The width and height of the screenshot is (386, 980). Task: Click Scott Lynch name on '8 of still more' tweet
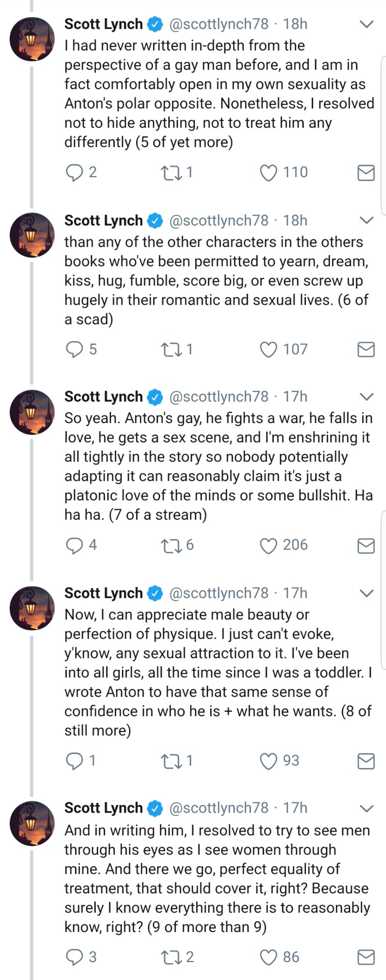click(104, 593)
